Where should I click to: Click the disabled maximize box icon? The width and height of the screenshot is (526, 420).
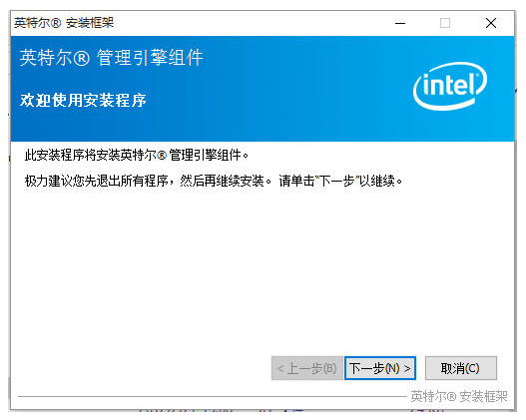(x=445, y=23)
